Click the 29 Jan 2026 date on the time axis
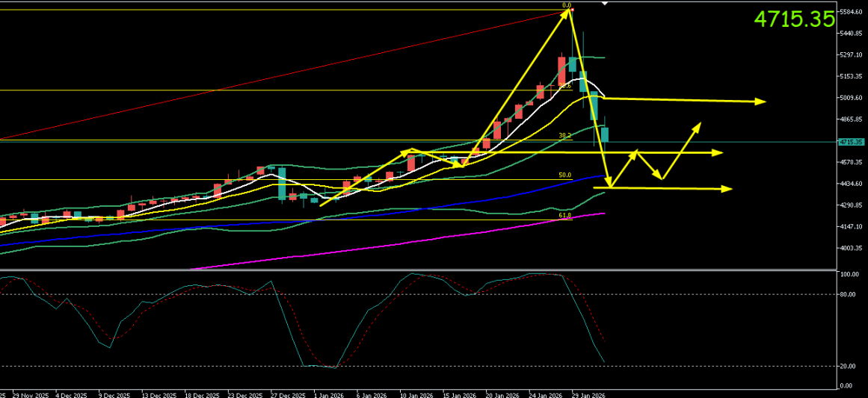The width and height of the screenshot is (868, 398). point(588,395)
